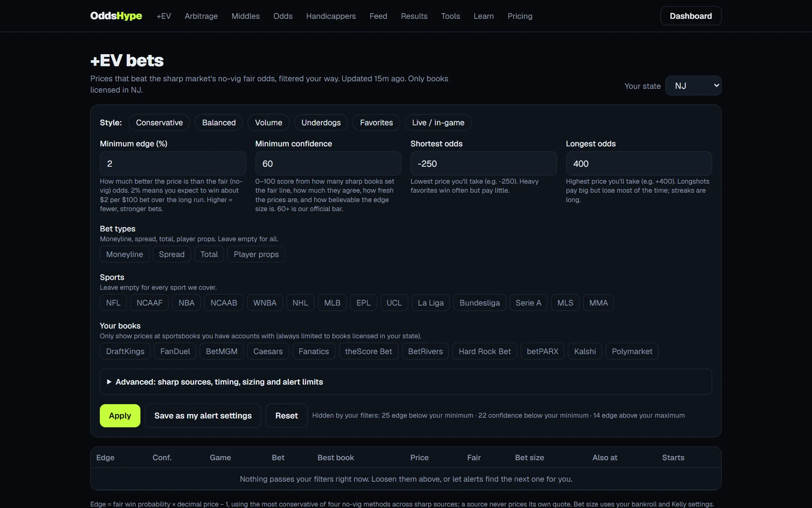Click the green Apply button
Screen dimensions: 812x508
point(120,415)
